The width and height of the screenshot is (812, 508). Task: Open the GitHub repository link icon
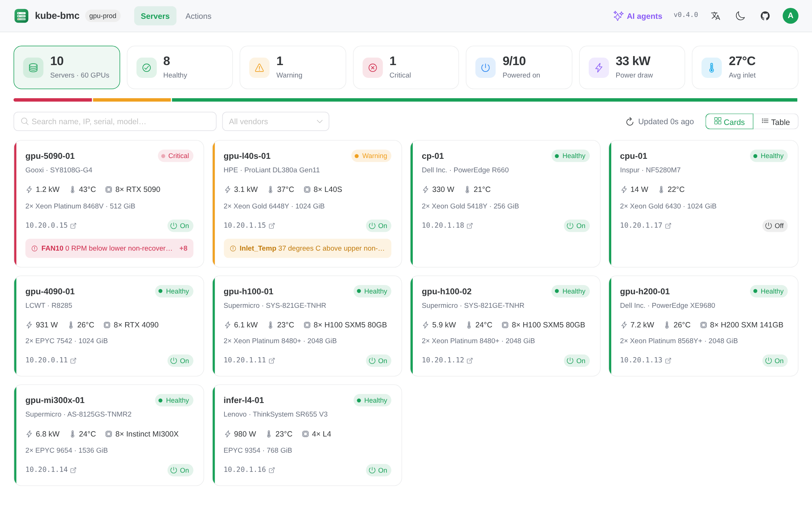[765, 16]
